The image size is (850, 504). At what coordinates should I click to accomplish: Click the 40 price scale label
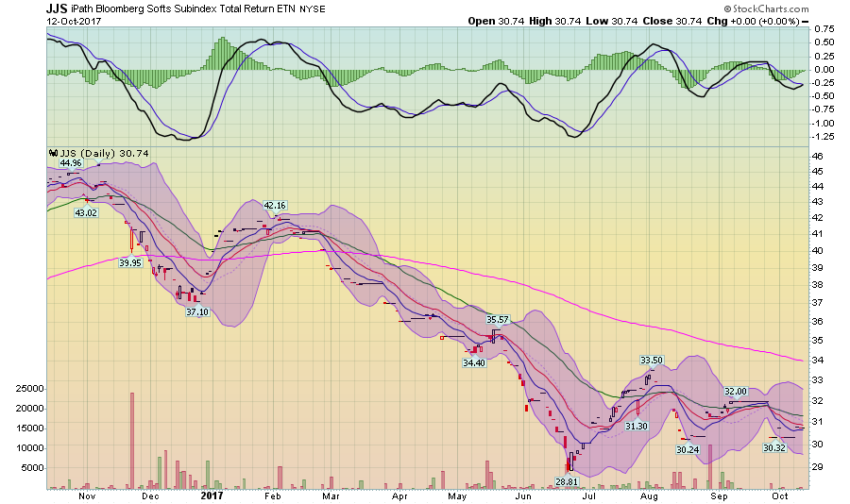(x=817, y=250)
